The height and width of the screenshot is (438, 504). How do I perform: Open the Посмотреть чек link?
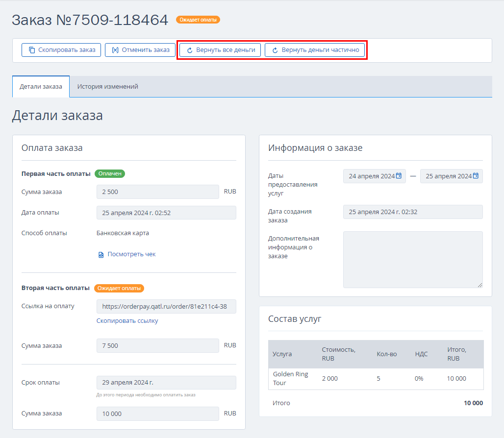pyautogui.click(x=131, y=254)
